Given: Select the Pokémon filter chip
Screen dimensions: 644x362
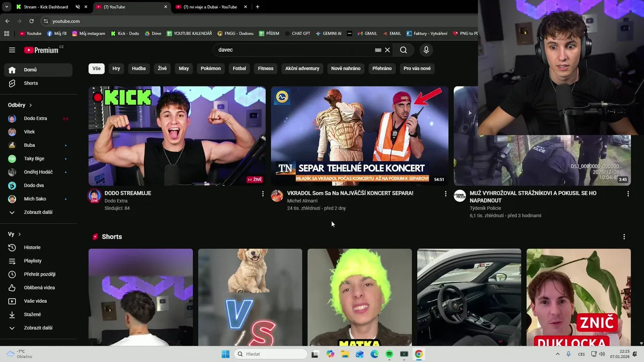Looking at the screenshot, I should pyautogui.click(x=211, y=68).
